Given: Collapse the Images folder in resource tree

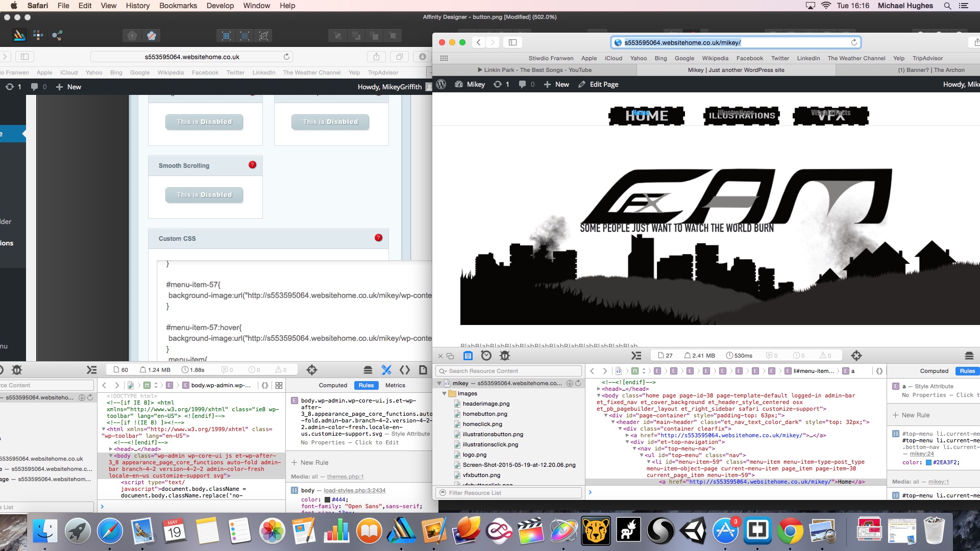Looking at the screenshot, I should 444,393.
